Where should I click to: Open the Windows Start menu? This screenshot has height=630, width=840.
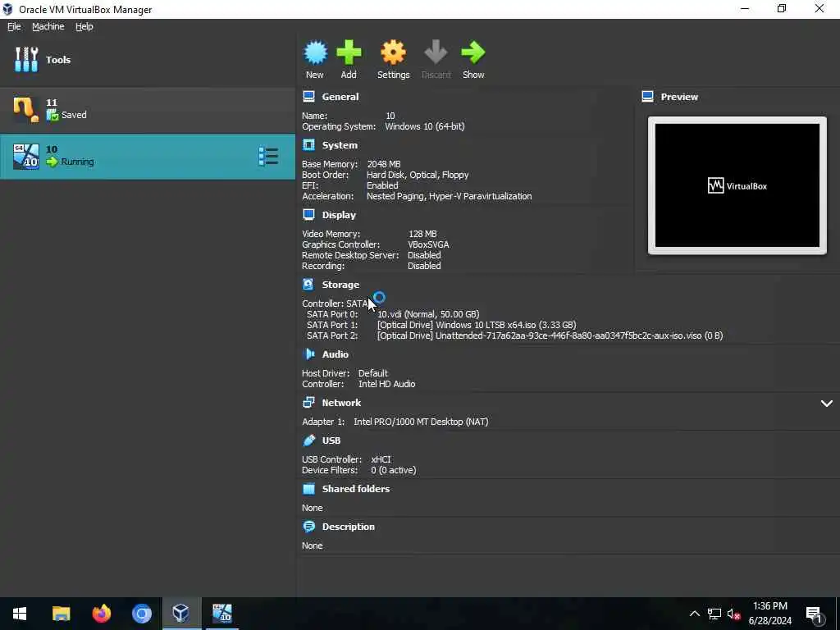[x=20, y=614]
